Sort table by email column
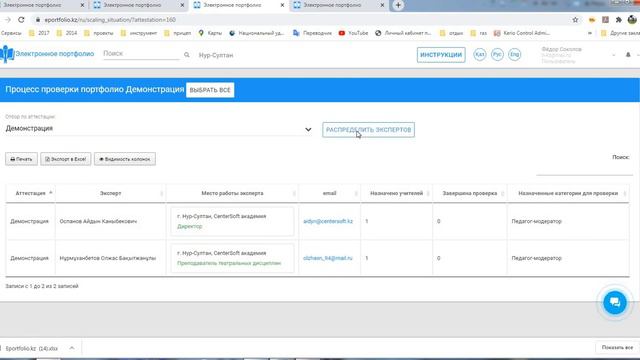This screenshot has width=640, height=360. (x=329, y=193)
